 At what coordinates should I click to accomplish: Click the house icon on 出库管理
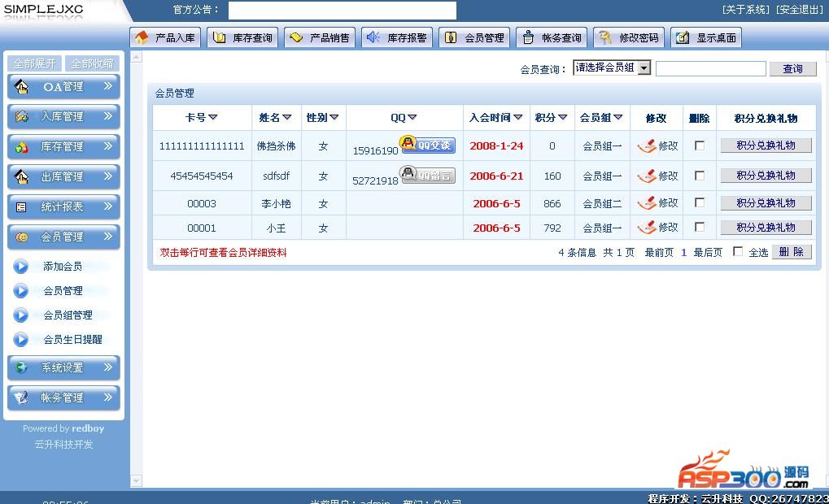point(21,176)
